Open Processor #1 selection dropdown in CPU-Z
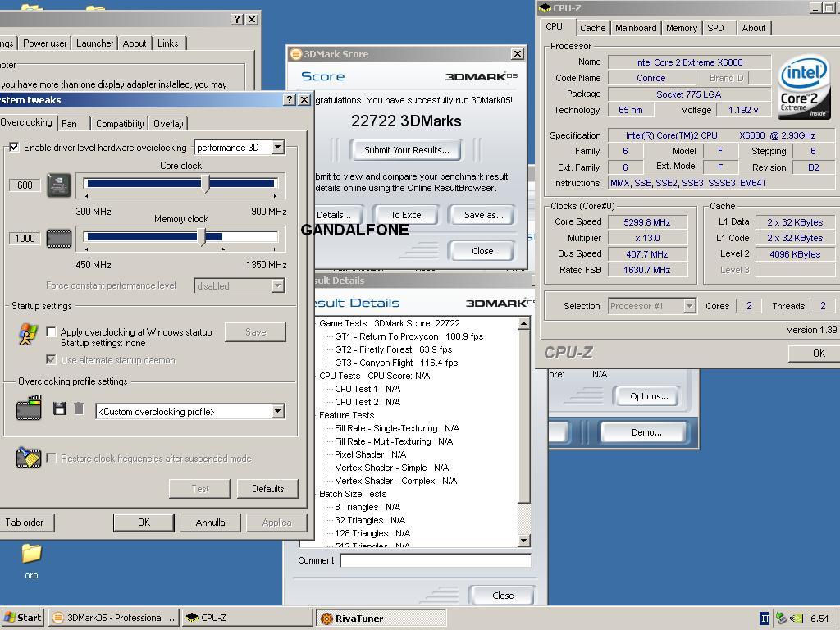Image resolution: width=840 pixels, height=630 pixels. tap(689, 307)
